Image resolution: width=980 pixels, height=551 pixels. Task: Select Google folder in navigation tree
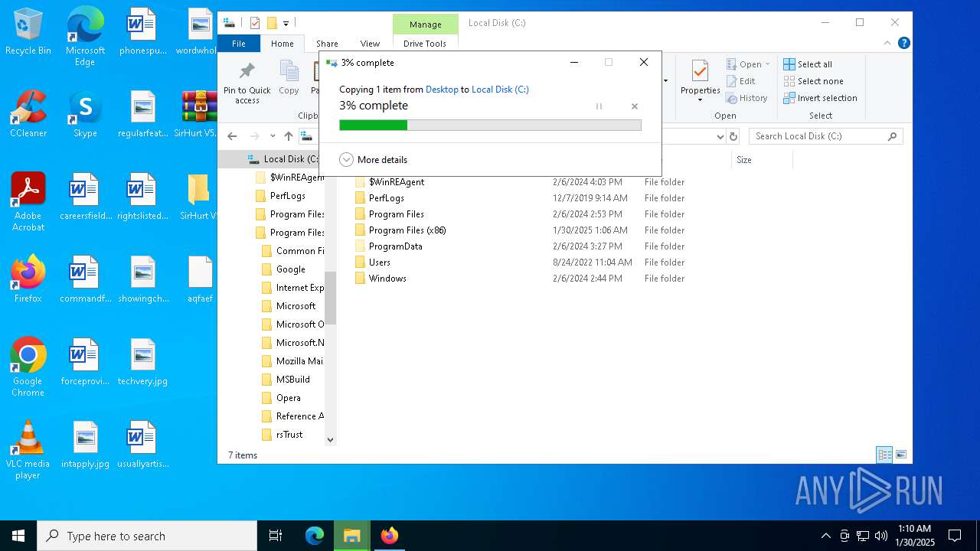coord(290,269)
